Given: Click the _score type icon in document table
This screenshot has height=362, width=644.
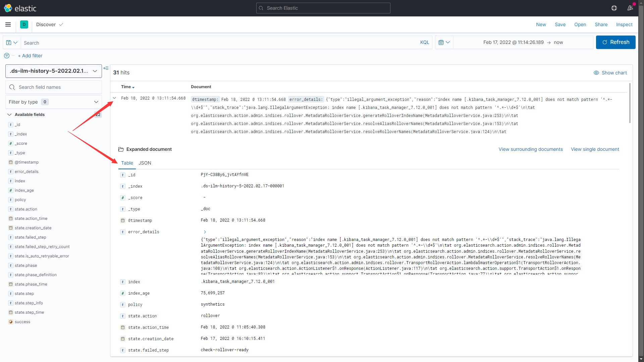Looking at the screenshot, I should [x=123, y=198].
